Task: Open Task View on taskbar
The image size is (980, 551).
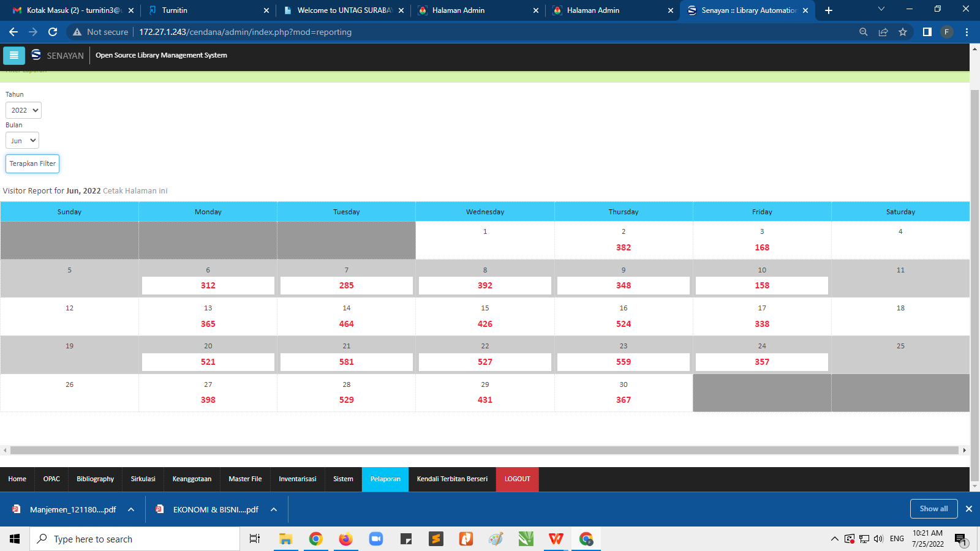Action: pos(255,539)
